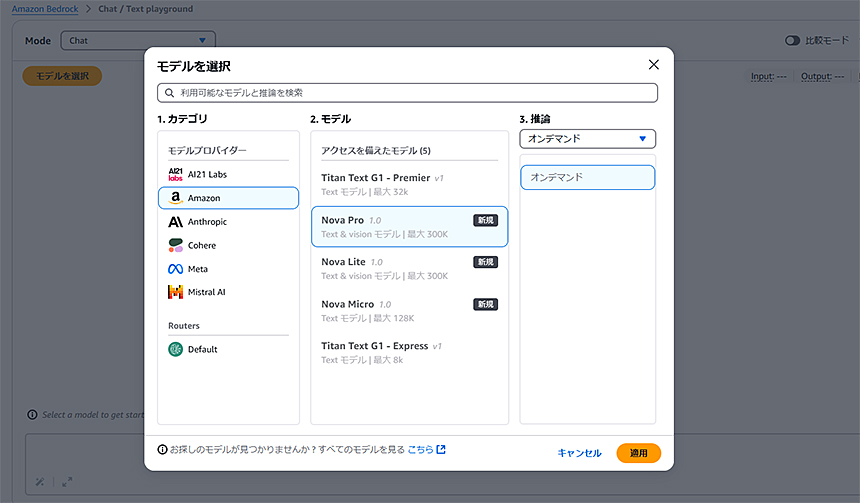Click the Default router icon
This screenshot has height=503, width=860.
[x=176, y=349]
